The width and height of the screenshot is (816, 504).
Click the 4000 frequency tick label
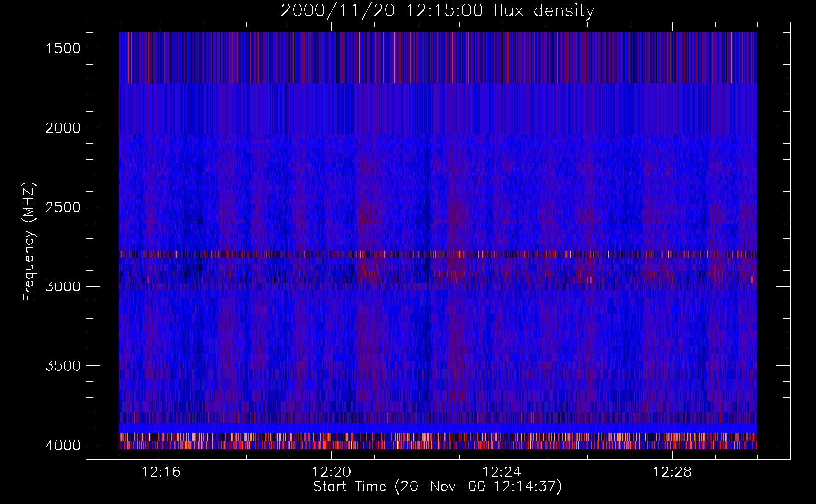pos(63,445)
